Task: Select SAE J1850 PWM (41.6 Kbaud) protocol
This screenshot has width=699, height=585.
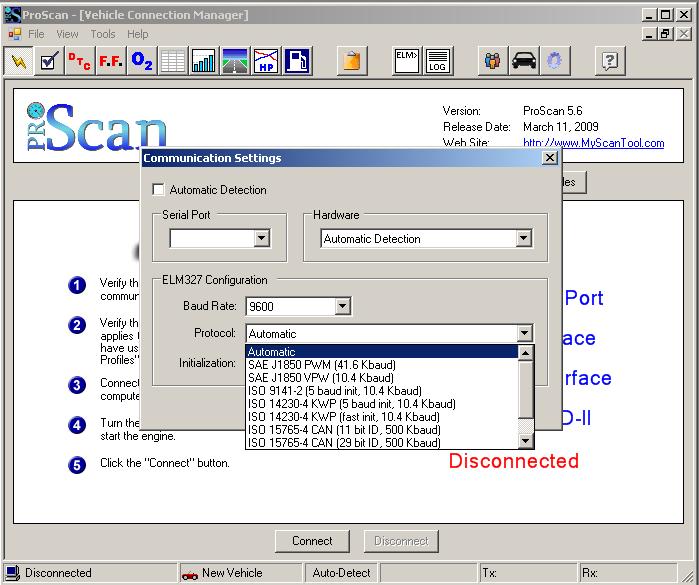Action: click(322, 365)
